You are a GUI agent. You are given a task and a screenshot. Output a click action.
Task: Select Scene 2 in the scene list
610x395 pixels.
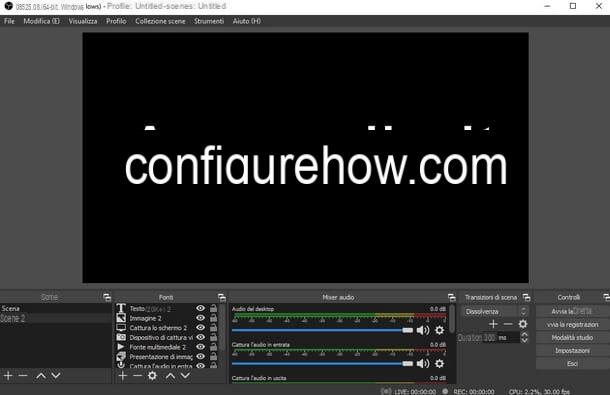coord(56,318)
